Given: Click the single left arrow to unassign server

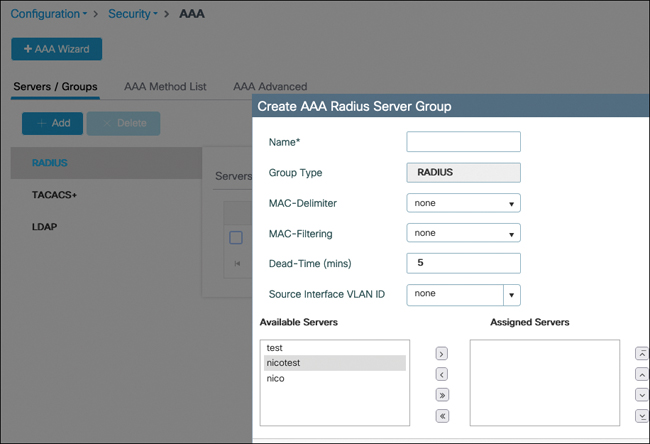Looking at the screenshot, I should (442, 374).
